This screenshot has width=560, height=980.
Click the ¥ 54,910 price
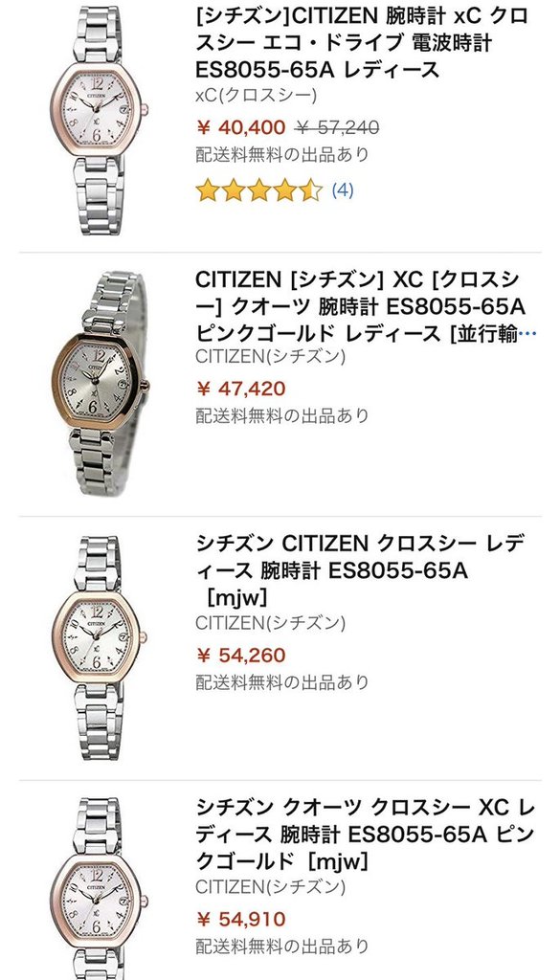(x=240, y=920)
